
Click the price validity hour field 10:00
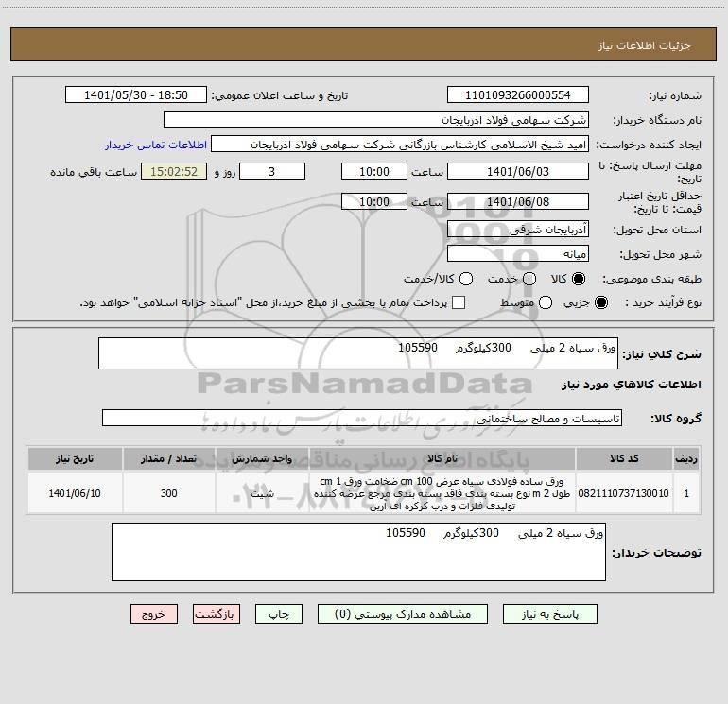374,201
